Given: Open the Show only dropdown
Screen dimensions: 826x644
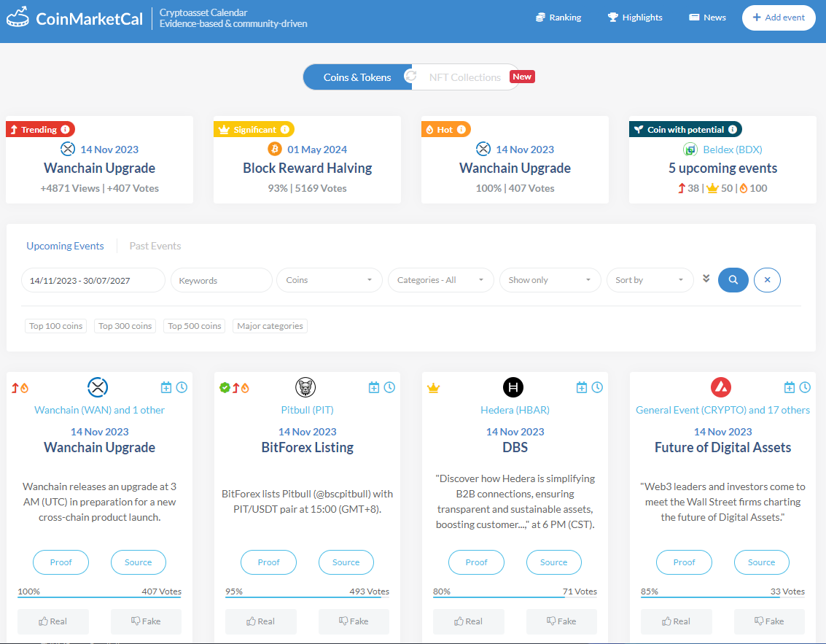Looking at the screenshot, I should (x=550, y=280).
